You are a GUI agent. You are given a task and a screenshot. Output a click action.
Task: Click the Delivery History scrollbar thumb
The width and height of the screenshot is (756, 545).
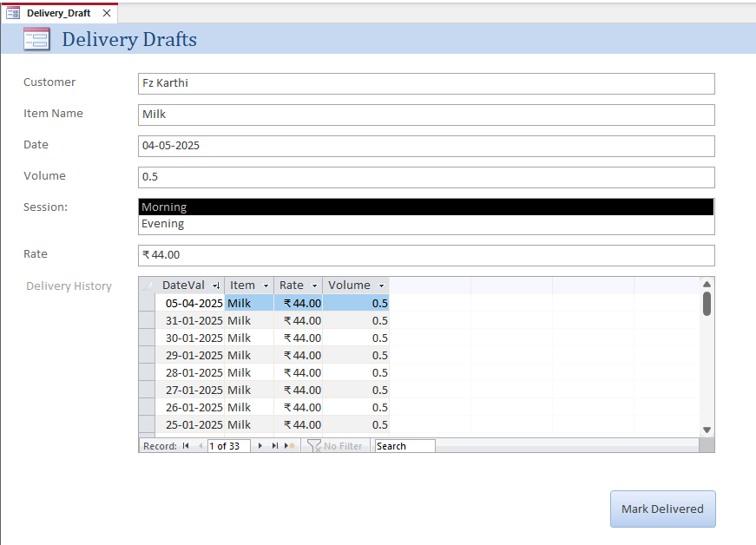point(707,304)
